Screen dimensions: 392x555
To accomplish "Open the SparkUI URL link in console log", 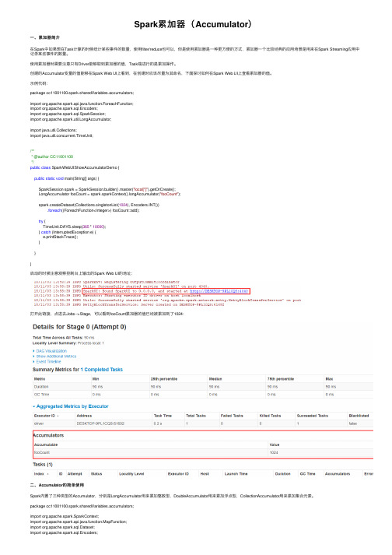I will coord(219,291).
